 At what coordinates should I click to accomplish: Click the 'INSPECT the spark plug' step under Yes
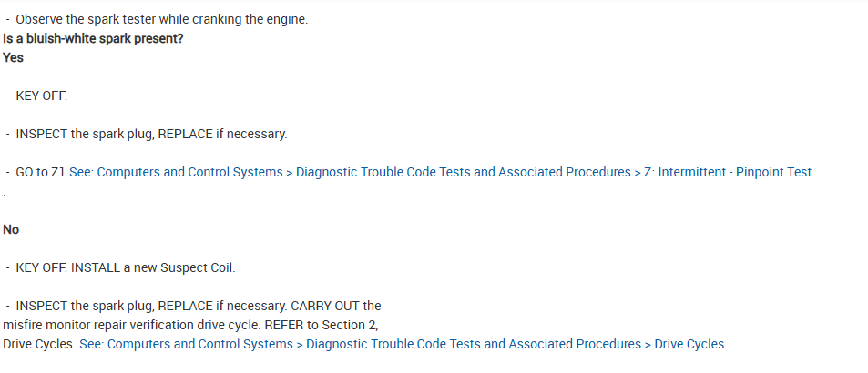coord(151,134)
